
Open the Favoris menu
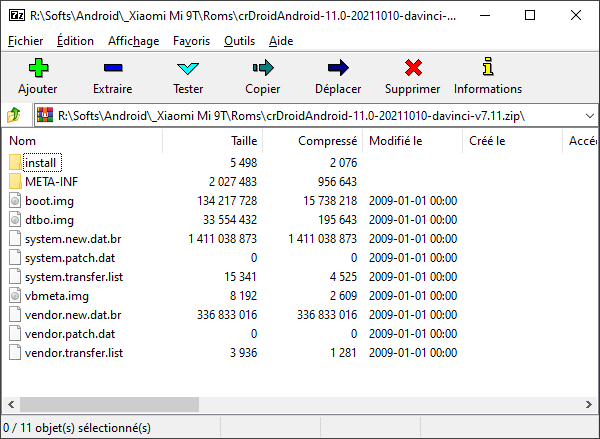(191, 41)
